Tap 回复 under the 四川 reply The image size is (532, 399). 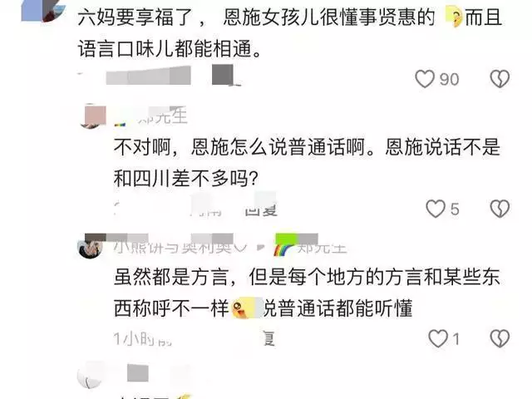[261, 209]
